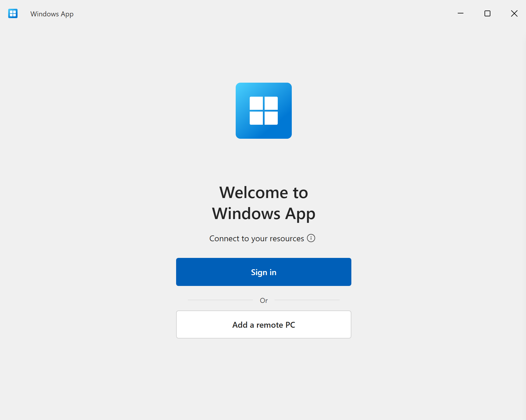Select the 'Welcome to Windows App' heading
Viewport: 526px width, 420px height.
click(x=263, y=203)
